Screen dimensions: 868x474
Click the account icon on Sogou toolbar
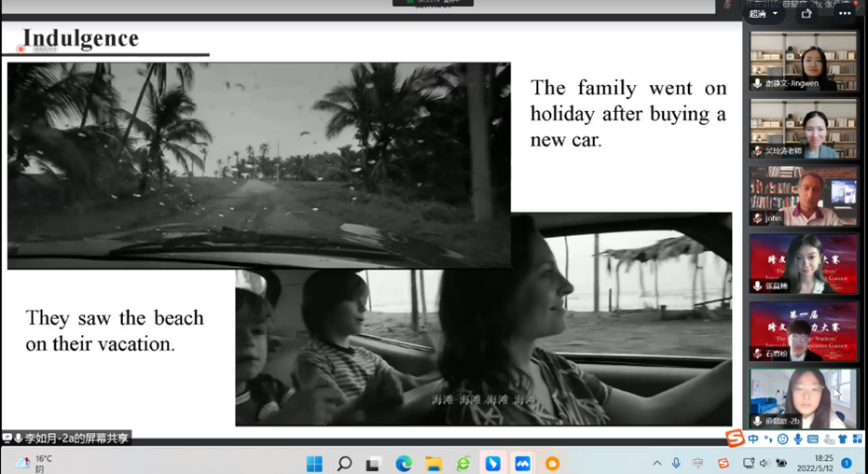coord(829,439)
